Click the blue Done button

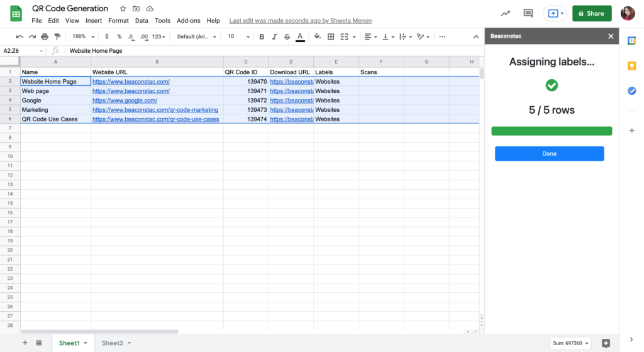pyautogui.click(x=549, y=153)
